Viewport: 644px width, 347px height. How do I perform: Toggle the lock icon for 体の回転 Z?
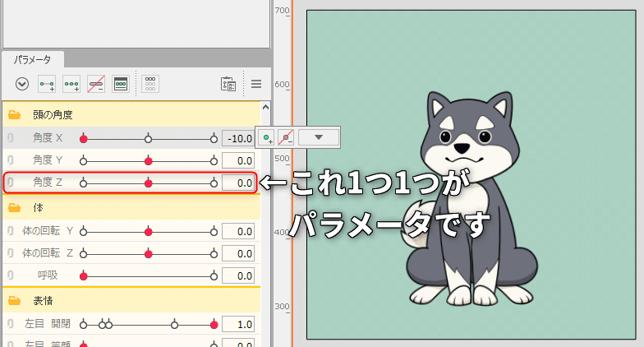[11, 253]
